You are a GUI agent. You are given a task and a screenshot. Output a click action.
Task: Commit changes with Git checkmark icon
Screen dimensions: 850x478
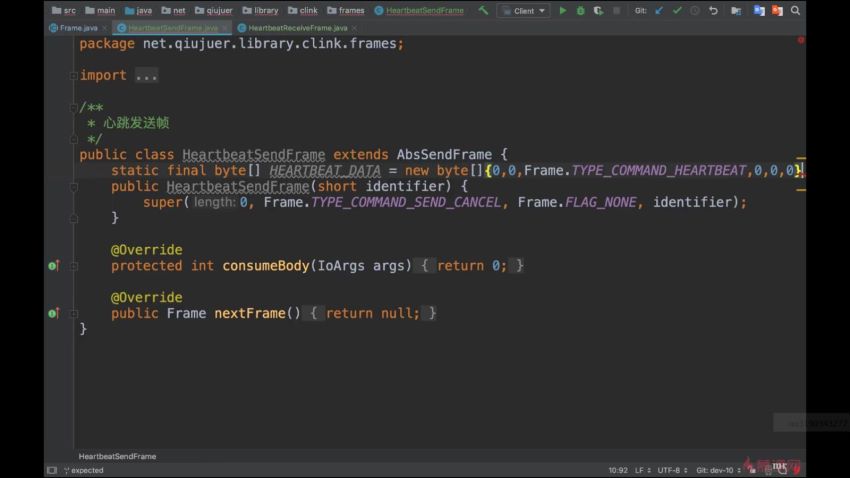tap(677, 11)
